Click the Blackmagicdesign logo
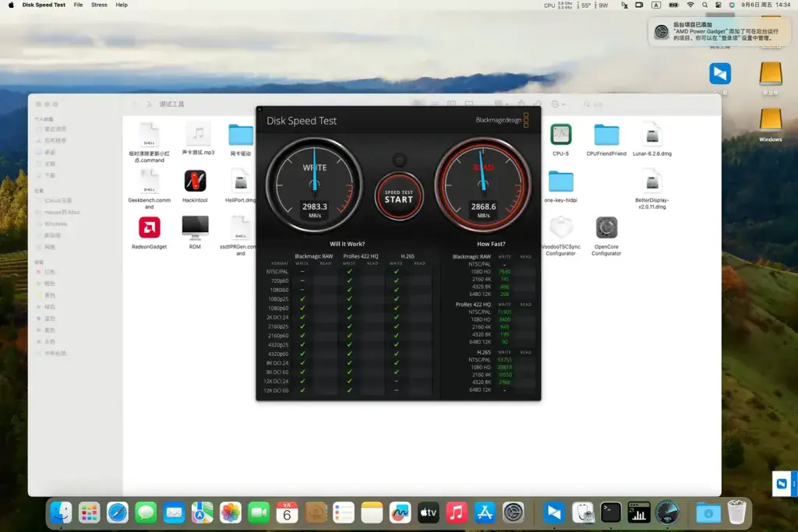This screenshot has width=798, height=532. [x=502, y=120]
